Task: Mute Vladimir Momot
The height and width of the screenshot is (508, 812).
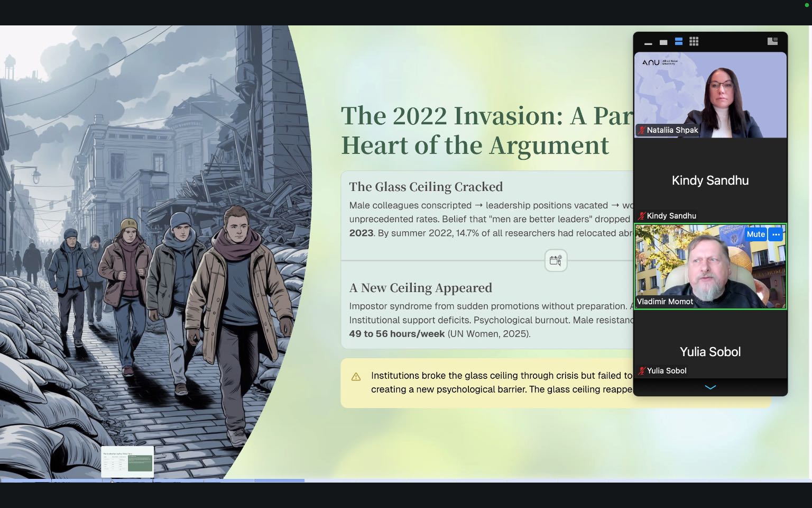Action: pyautogui.click(x=755, y=234)
